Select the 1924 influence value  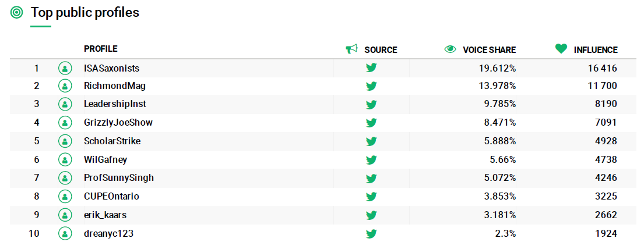tap(606, 234)
